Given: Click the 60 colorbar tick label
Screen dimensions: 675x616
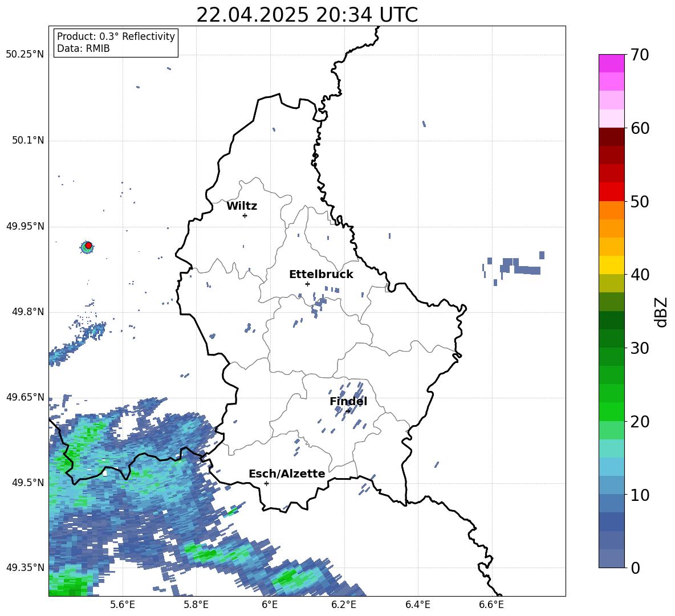Looking at the screenshot, I should coord(640,128).
